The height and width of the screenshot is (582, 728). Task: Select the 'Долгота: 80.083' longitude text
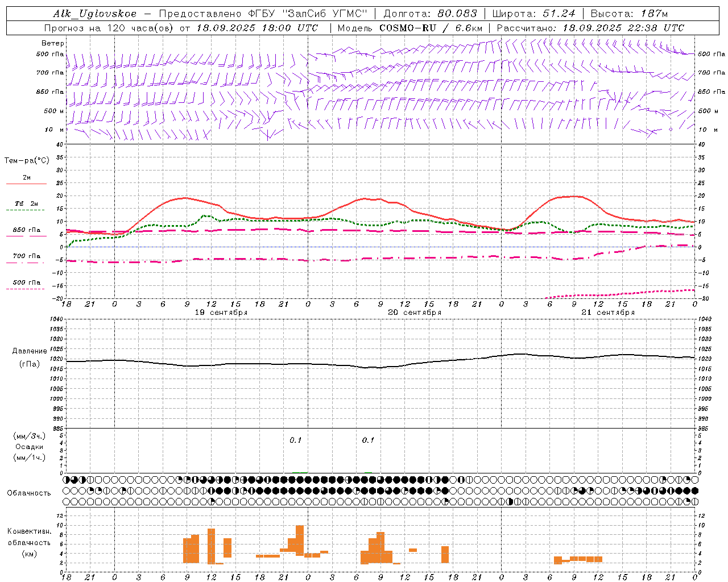[431, 14]
